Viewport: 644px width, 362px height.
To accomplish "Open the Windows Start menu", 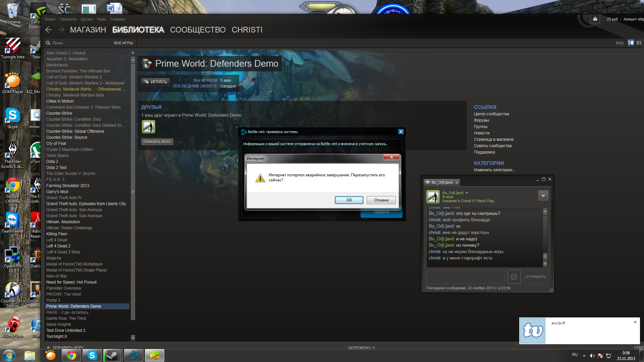I will (9, 355).
